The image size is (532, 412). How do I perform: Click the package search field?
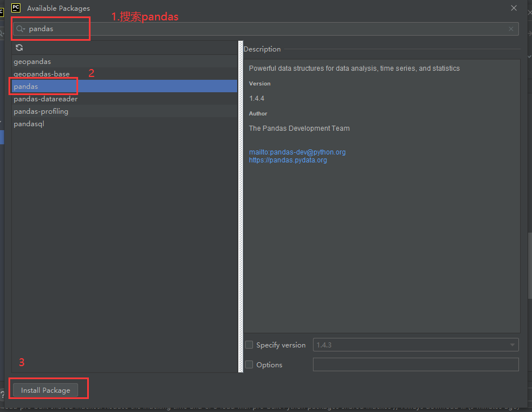click(x=265, y=29)
